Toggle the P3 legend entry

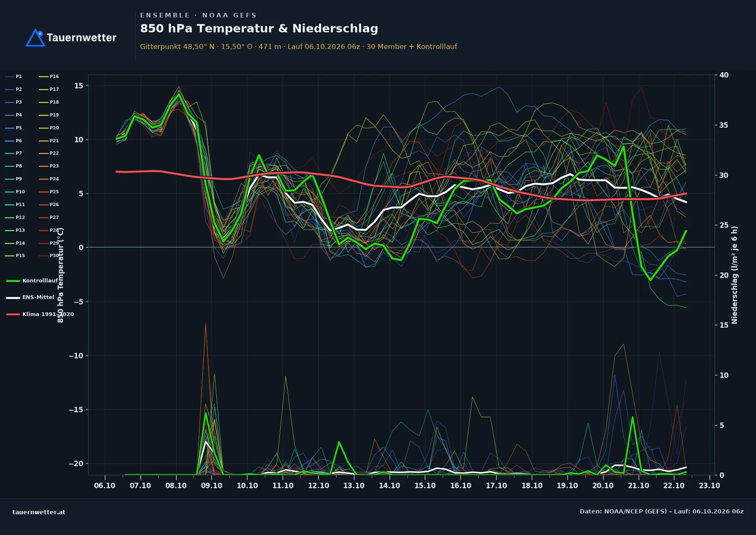(14, 102)
